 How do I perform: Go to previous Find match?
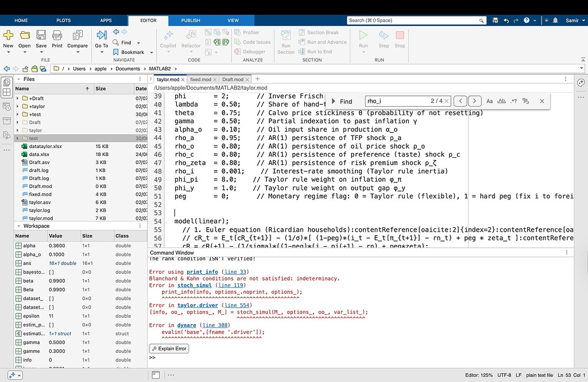point(460,101)
